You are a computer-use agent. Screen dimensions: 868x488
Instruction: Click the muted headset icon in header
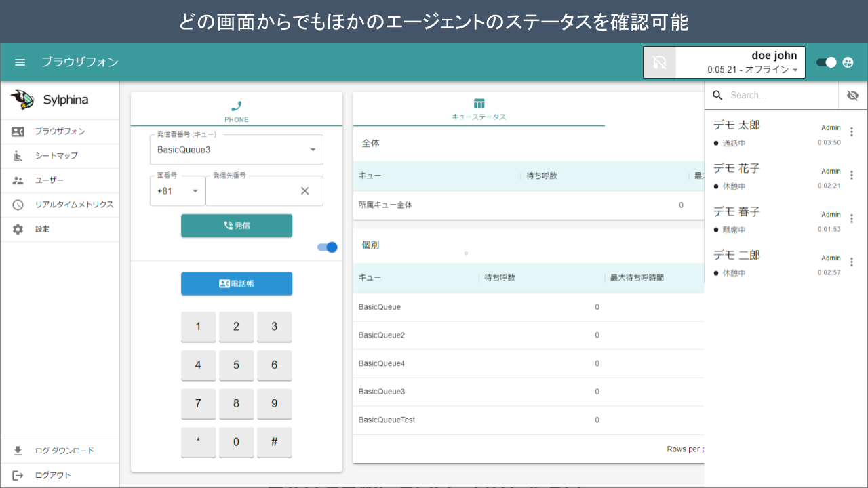(x=659, y=63)
